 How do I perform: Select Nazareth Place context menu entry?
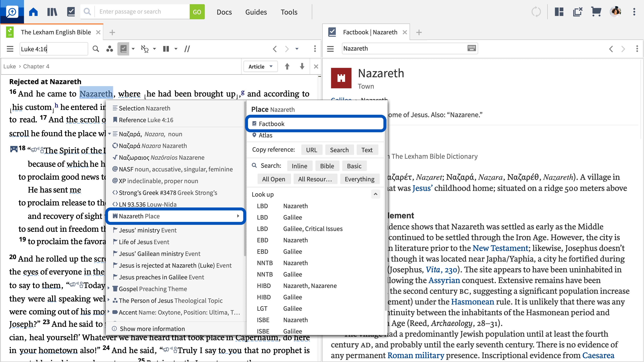click(176, 216)
